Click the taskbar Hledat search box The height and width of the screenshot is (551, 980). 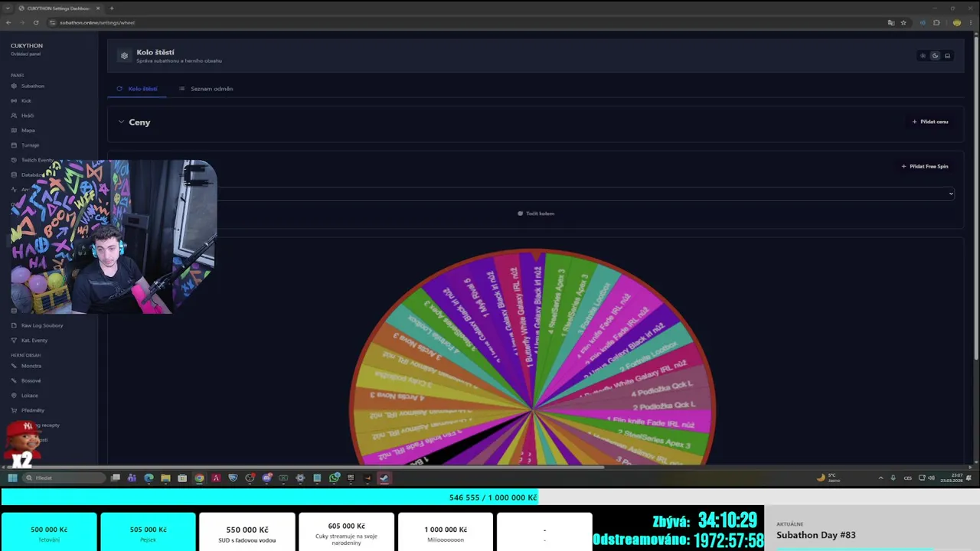[63, 478]
